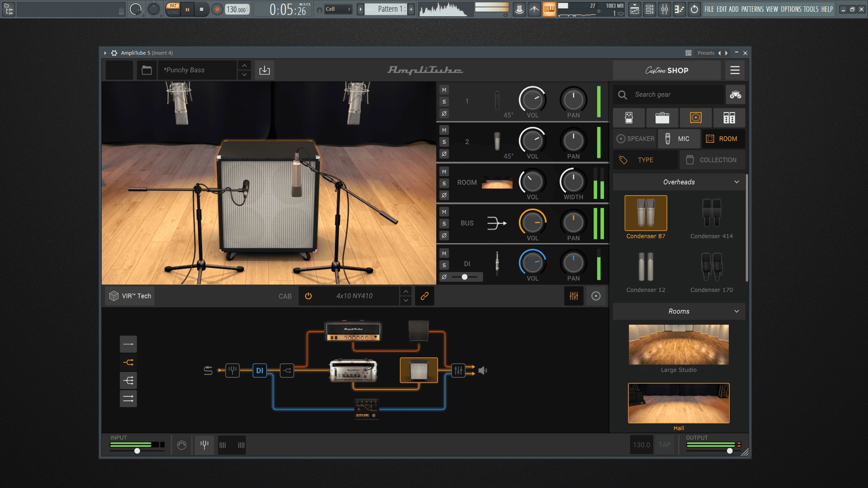Open the preset folder browser icon

(x=146, y=70)
